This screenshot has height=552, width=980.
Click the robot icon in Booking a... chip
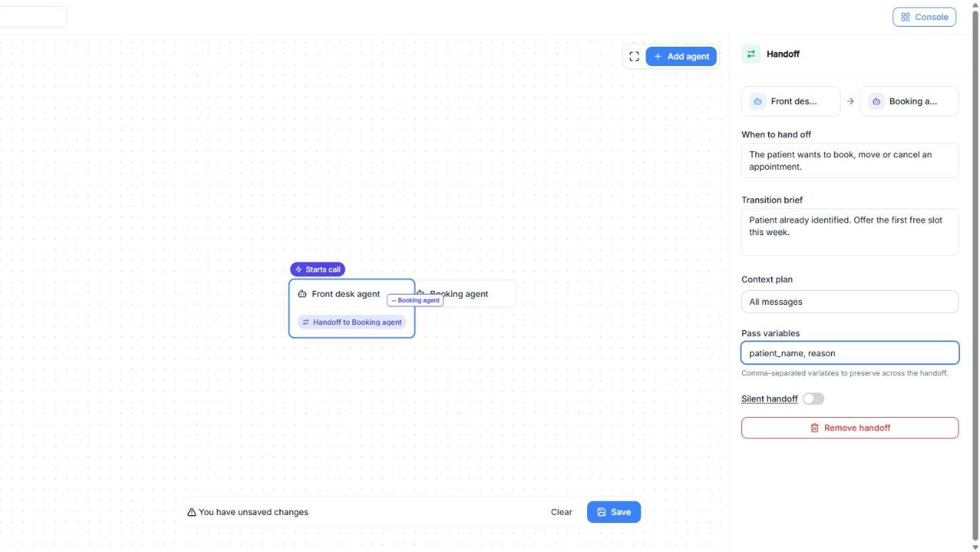[x=876, y=102]
